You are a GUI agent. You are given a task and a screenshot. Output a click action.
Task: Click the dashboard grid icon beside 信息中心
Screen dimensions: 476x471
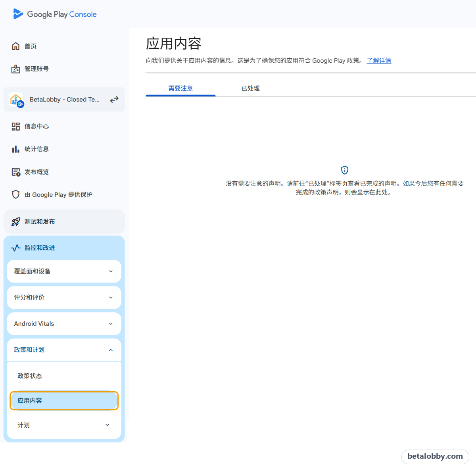(15, 127)
